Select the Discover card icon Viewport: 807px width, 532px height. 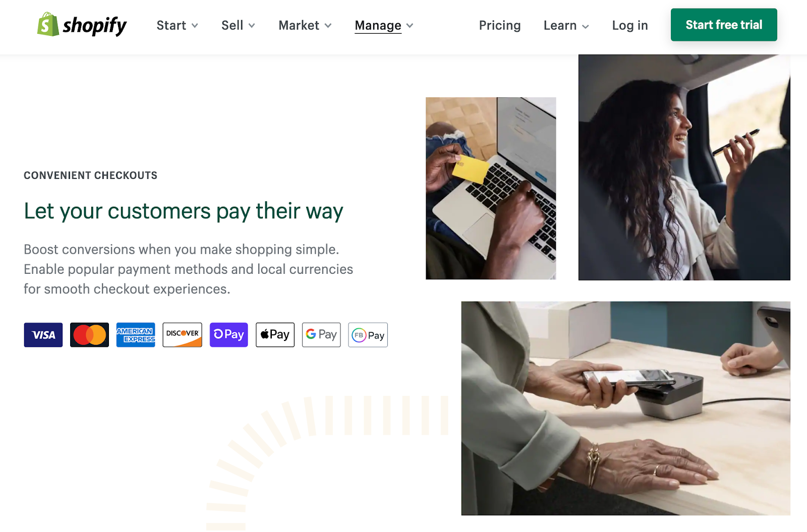(182, 335)
